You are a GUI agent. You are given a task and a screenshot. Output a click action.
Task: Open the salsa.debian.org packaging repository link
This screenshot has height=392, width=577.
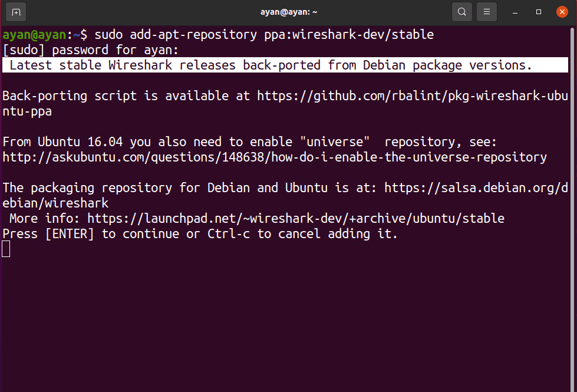click(x=472, y=187)
